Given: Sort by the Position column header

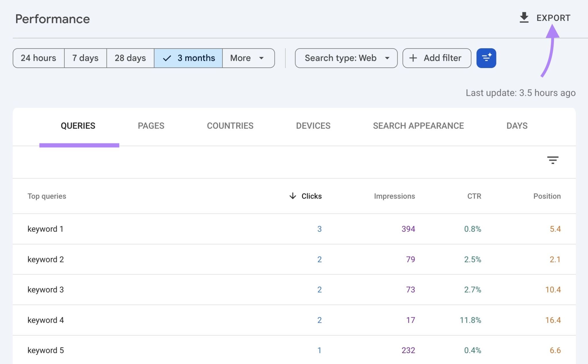Looking at the screenshot, I should pos(547,196).
